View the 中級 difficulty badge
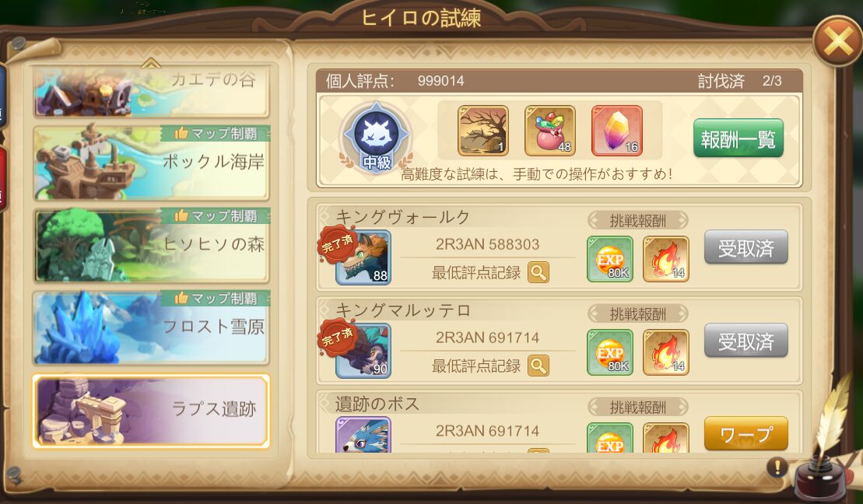The image size is (863, 504). (376, 138)
